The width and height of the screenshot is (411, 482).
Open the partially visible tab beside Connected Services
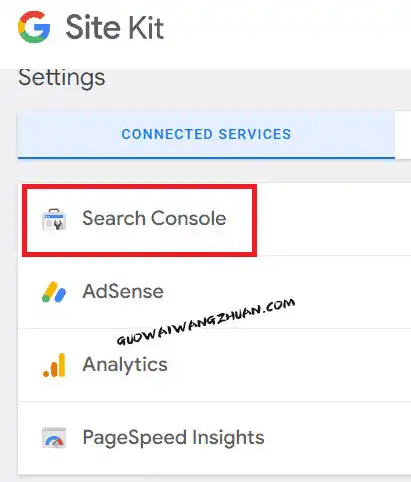403,134
